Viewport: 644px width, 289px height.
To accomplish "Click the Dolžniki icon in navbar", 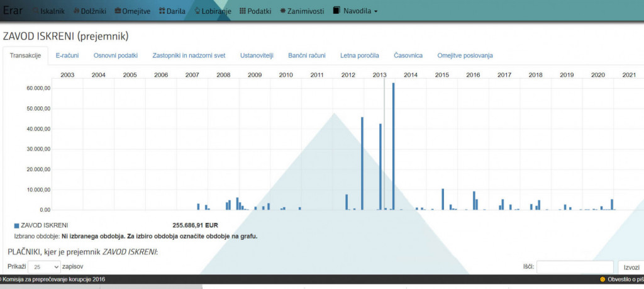I will coord(76,11).
